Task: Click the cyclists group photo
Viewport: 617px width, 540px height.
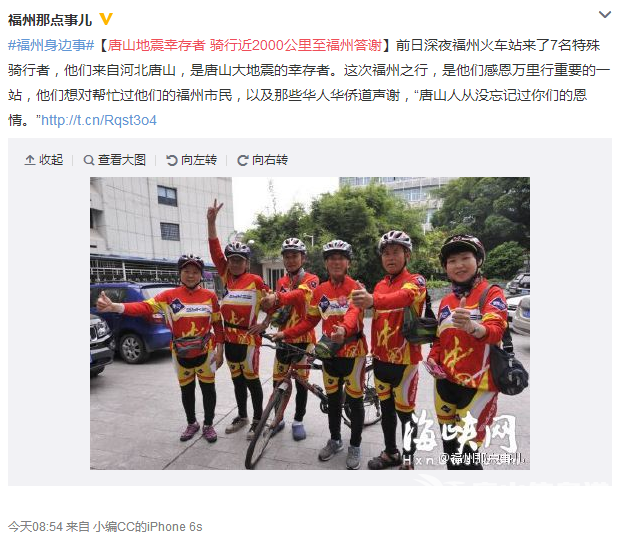Action: [x=310, y=323]
